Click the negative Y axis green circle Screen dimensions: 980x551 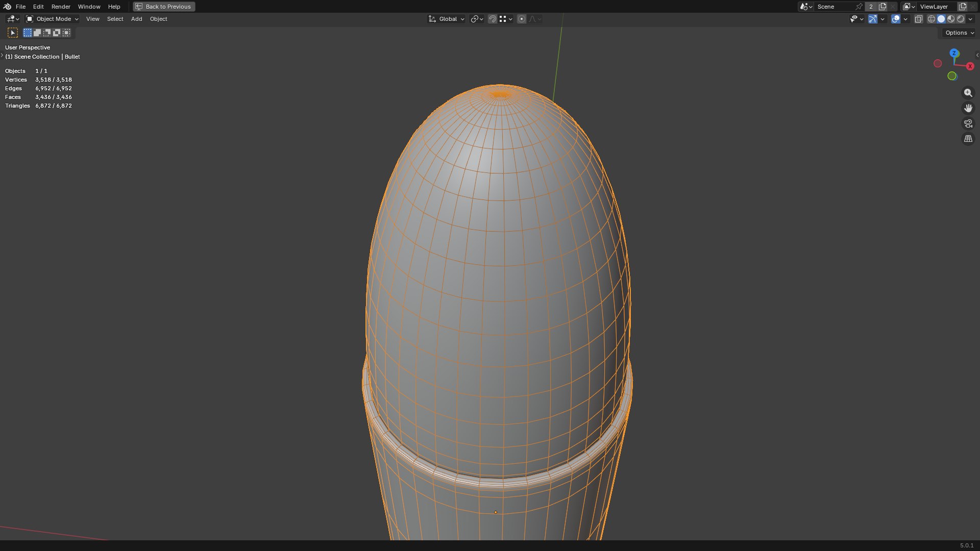(x=952, y=76)
